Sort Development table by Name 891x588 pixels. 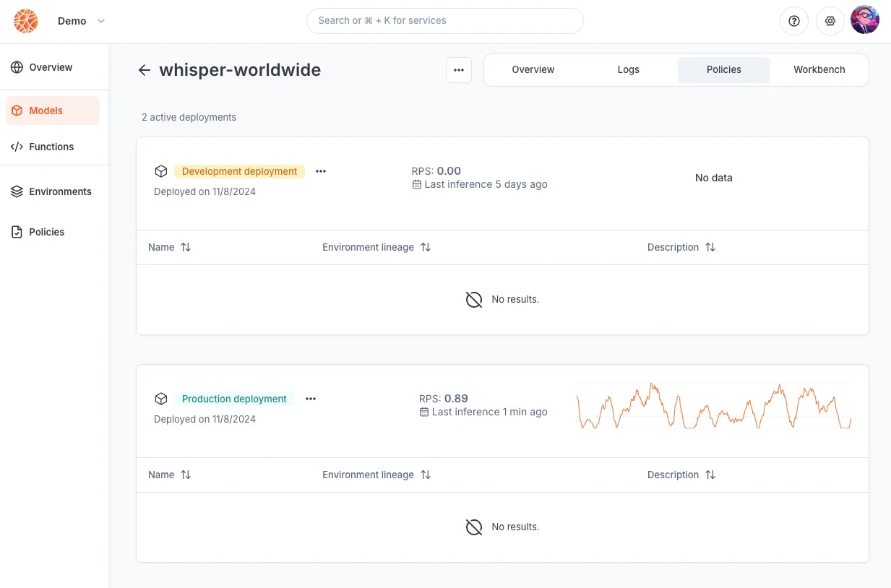click(x=170, y=247)
